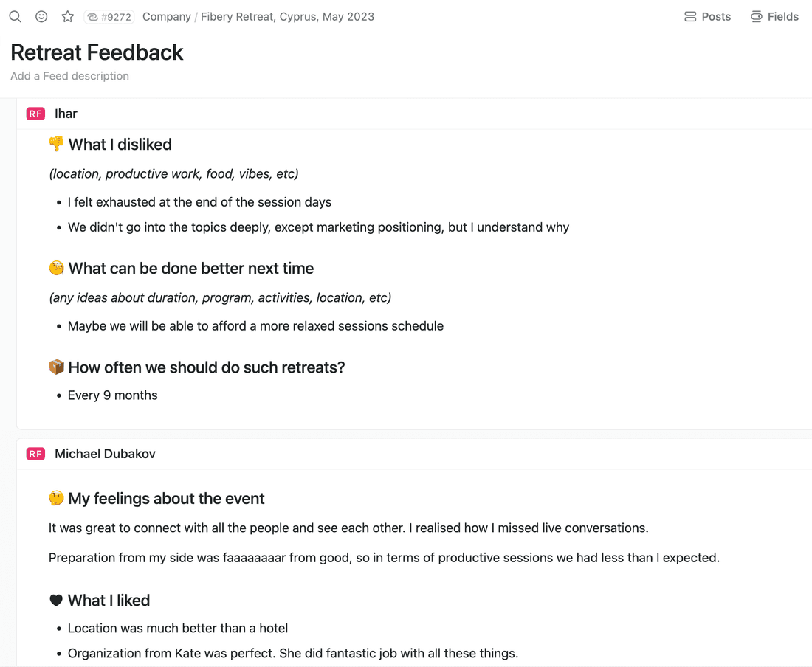Click RF badge beside Ihar
Screen dimensions: 812x667
tap(35, 114)
